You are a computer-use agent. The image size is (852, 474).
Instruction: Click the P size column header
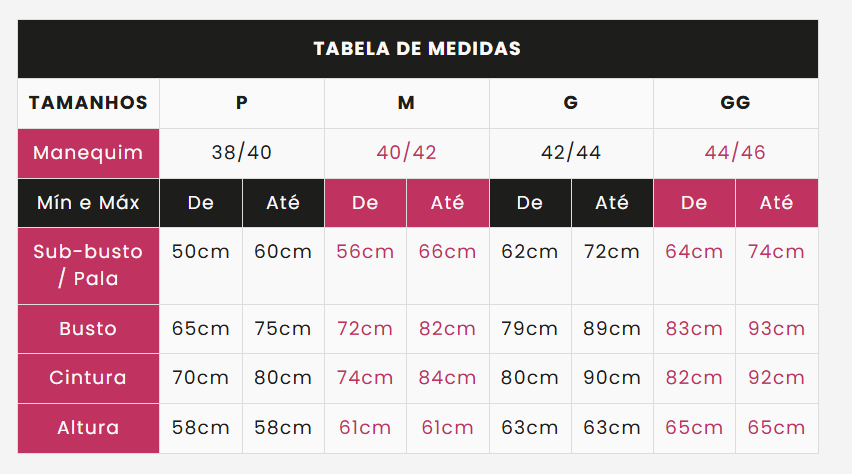click(x=242, y=103)
